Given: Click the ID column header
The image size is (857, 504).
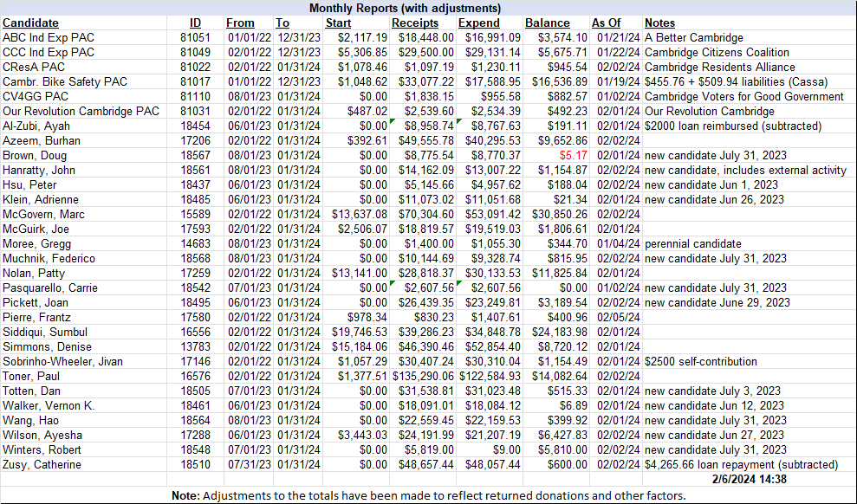Looking at the screenshot, I should pos(195,23).
